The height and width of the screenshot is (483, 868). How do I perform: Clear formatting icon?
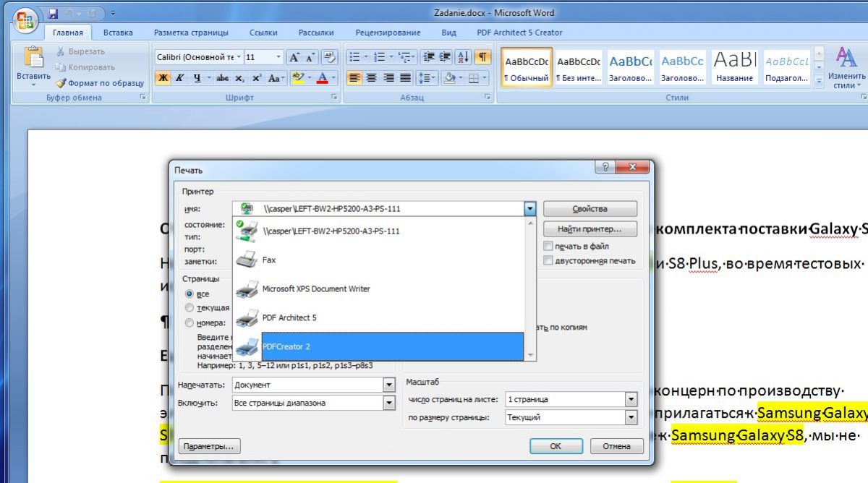pyautogui.click(x=329, y=57)
